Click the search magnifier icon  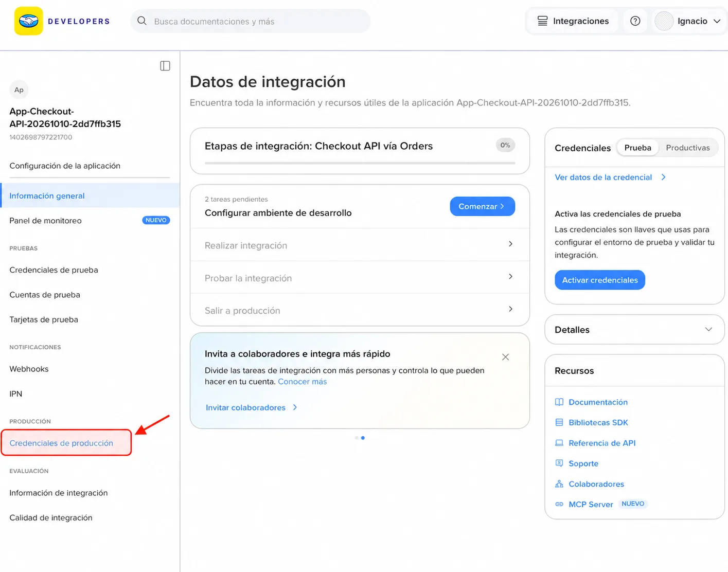coord(142,21)
